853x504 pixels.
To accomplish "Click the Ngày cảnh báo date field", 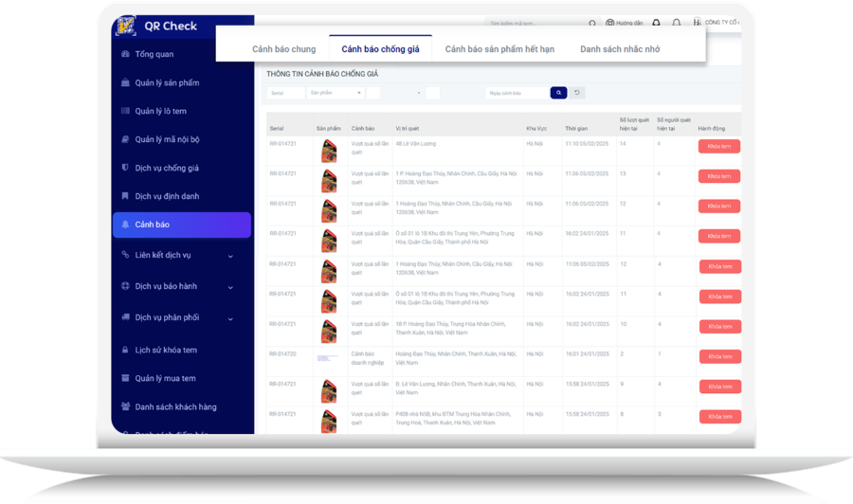I will click(517, 93).
